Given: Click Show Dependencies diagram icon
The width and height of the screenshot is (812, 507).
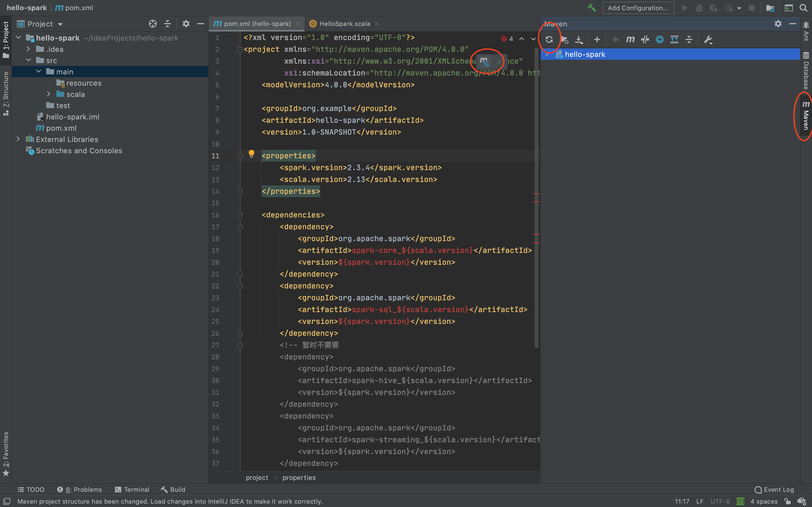Looking at the screenshot, I should [x=674, y=39].
